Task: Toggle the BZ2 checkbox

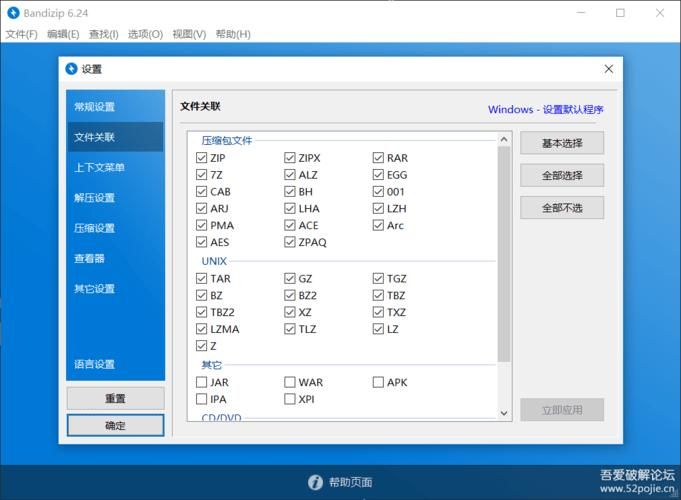Action: point(290,295)
